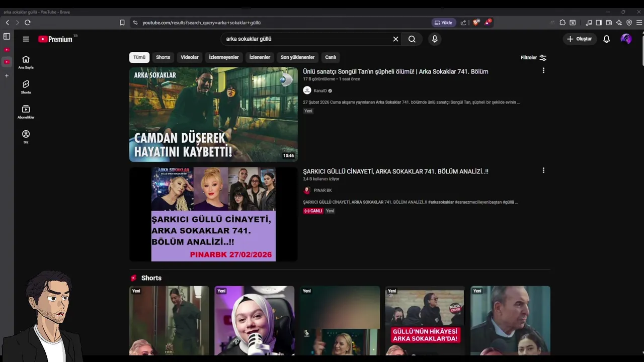Select the second YouTube vertical tab
Viewport: 644px width, 362px height.
pyautogui.click(x=7, y=62)
